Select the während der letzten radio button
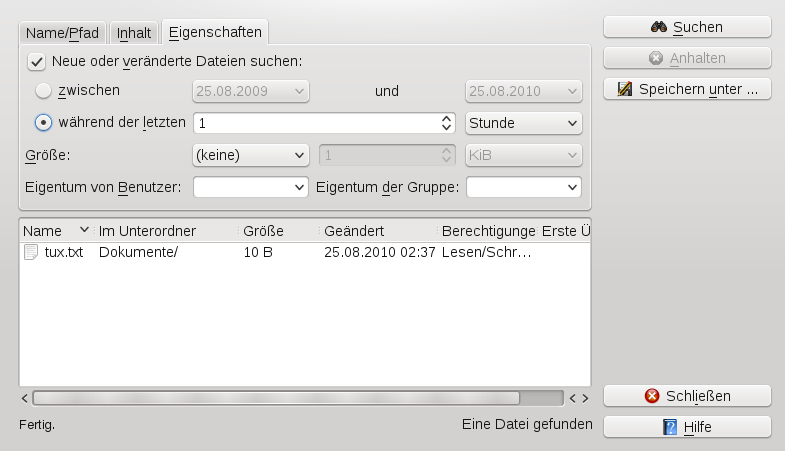This screenshot has width=785, height=451. tap(43, 123)
